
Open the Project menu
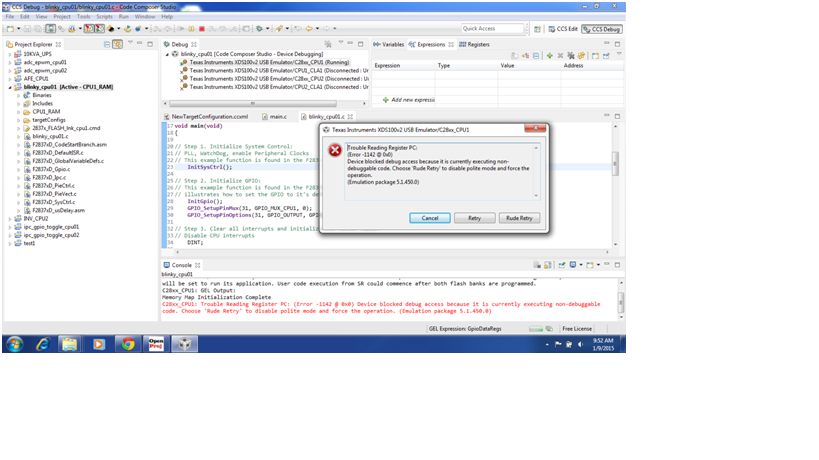tap(62, 17)
